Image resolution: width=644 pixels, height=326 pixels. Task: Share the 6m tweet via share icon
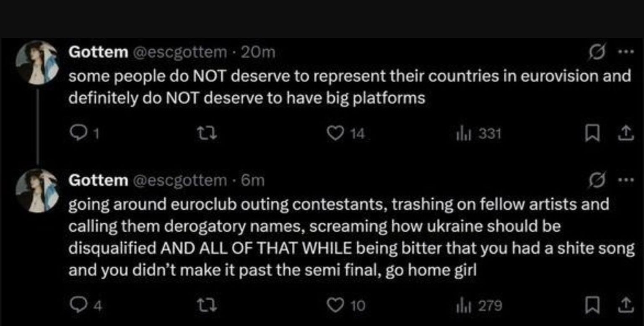626,306
